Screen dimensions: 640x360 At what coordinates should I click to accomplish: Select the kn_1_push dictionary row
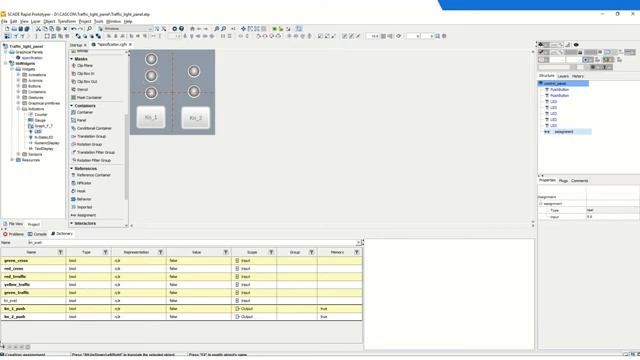tap(181, 309)
